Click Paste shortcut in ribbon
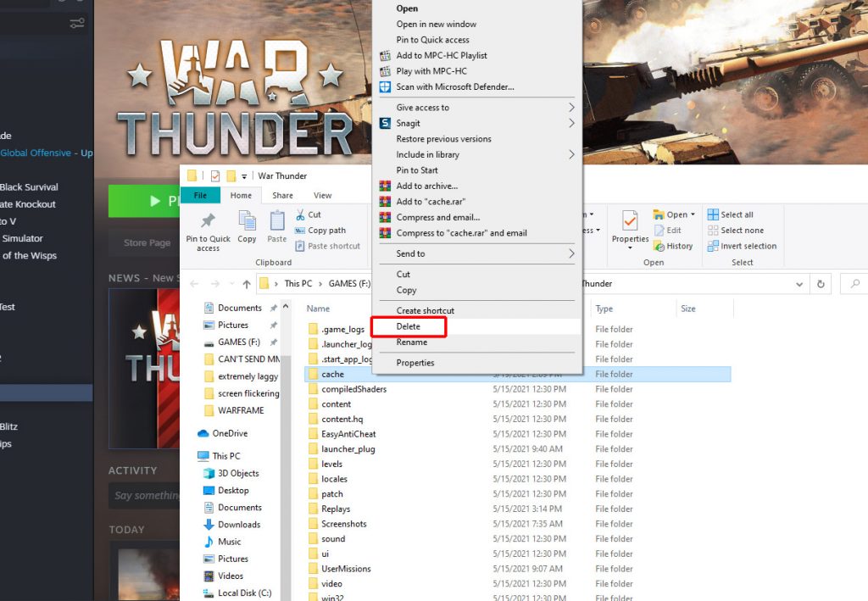 click(x=327, y=247)
